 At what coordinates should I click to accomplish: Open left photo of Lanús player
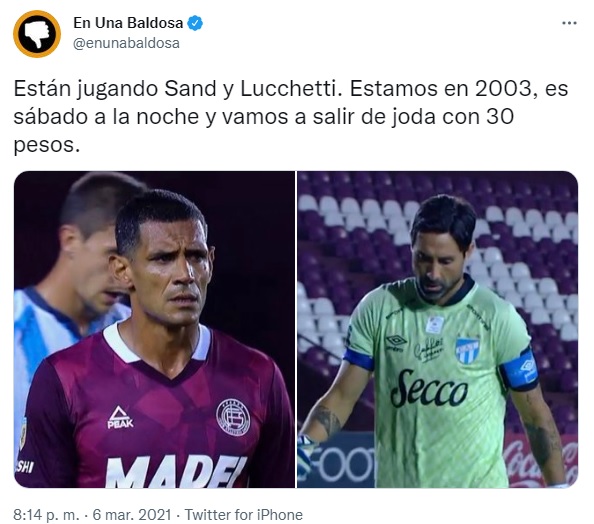tap(154, 329)
